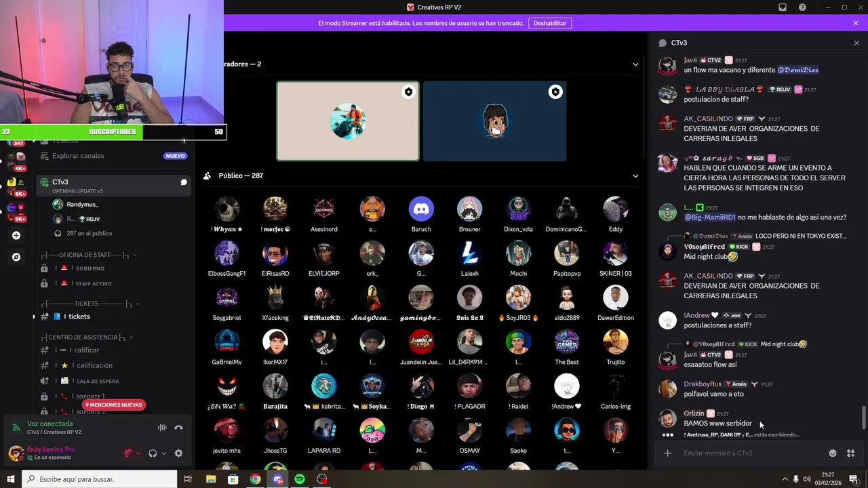Open Baruch's audience avatar
The width and height of the screenshot is (868, 488).
[421, 209]
